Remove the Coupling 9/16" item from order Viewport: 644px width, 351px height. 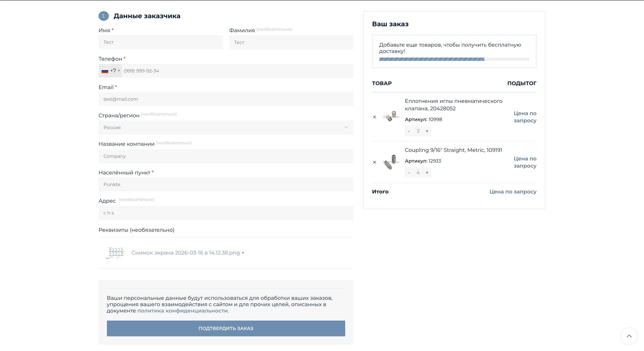pyautogui.click(x=374, y=162)
